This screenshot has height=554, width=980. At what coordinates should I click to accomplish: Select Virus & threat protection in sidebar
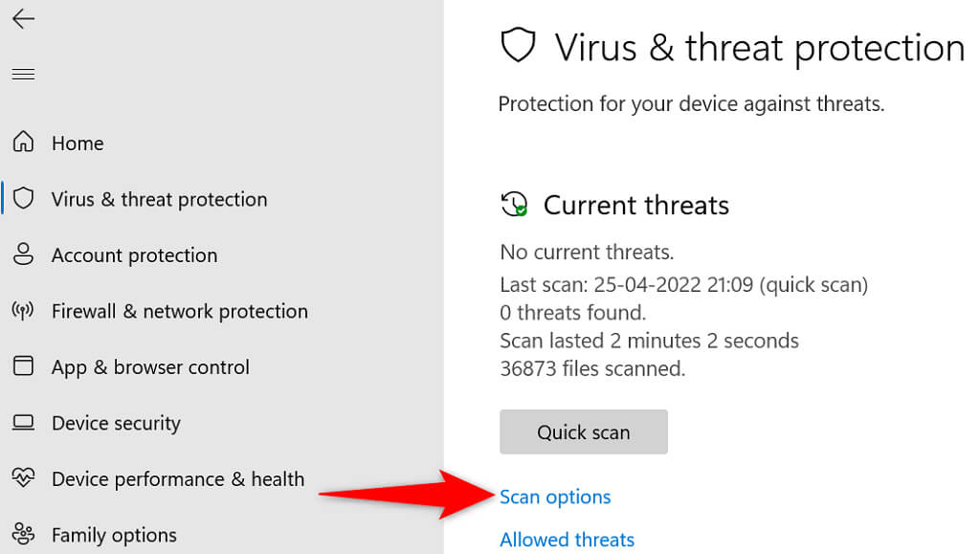click(x=159, y=199)
